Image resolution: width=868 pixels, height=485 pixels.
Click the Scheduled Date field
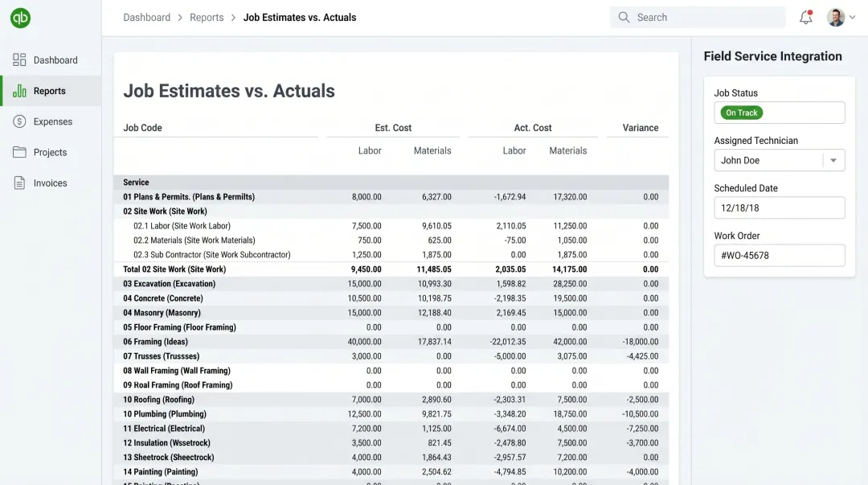pos(779,208)
